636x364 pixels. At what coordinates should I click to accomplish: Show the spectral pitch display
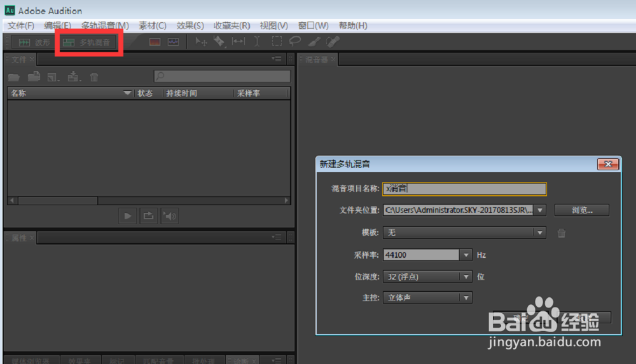173,42
